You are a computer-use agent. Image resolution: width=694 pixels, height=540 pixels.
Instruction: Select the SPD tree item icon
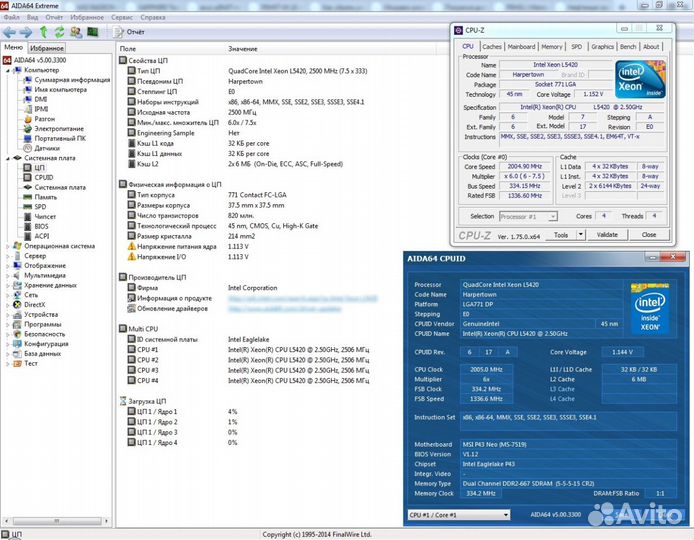[27, 207]
